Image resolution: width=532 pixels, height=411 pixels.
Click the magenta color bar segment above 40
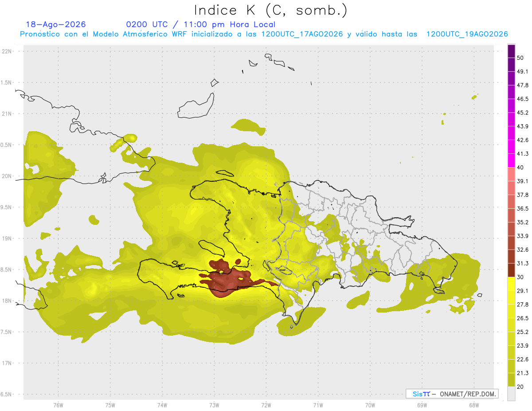point(512,160)
